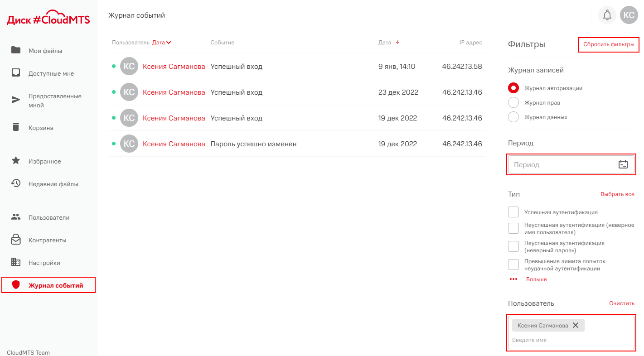Image resolution: width=644 pixels, height=356 pixels.
Task: Toggle sort arrow on Дата column header
Action: (397, 43)
